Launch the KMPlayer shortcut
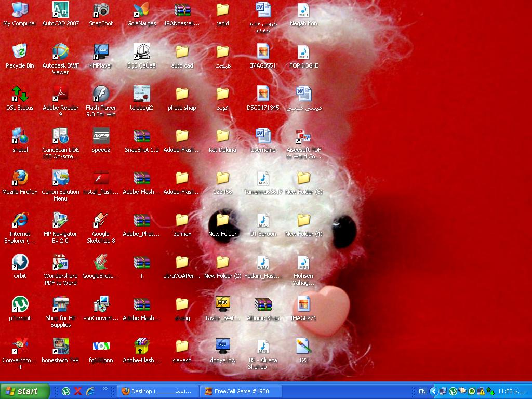The height and width of the screenshot is (399, 532). [101, 52]
